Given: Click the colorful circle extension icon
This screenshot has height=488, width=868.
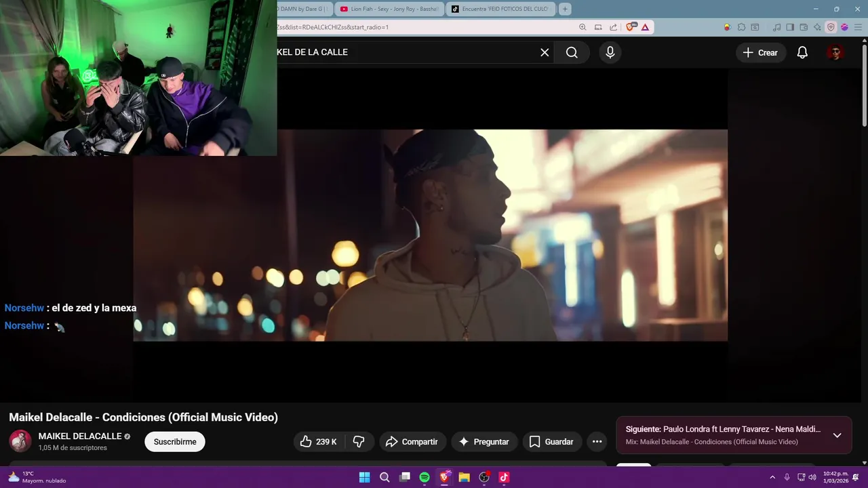Looking at the screenshot, I should 727,27.
